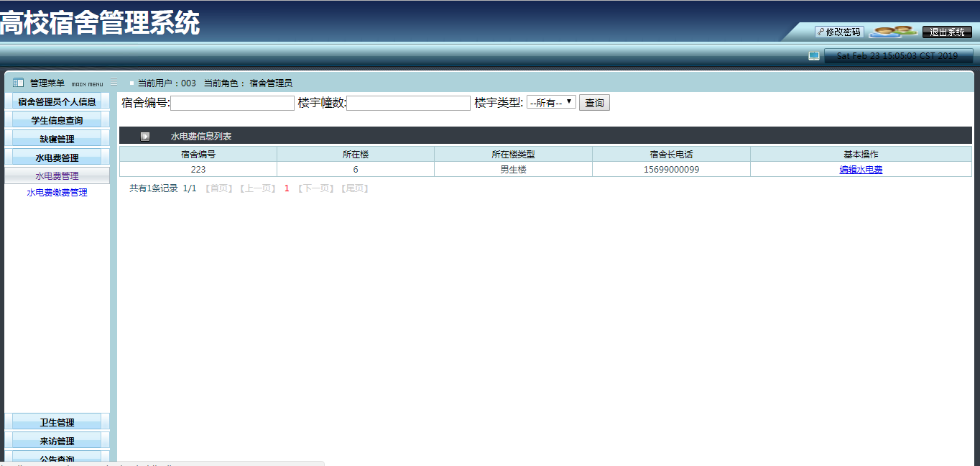Image resolution: width=980 pixels, height=466 pixels.
Task: Open the 楼宇类型 dropdown showing --所有--
Action: pyautogui.click(x=551, y=103)
